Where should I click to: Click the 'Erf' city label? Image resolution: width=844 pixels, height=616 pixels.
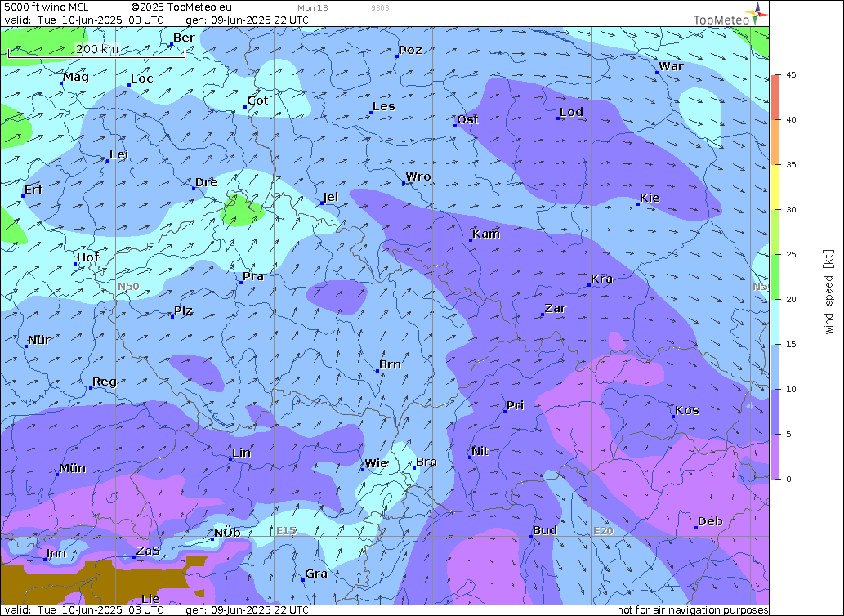click(33, 190)
